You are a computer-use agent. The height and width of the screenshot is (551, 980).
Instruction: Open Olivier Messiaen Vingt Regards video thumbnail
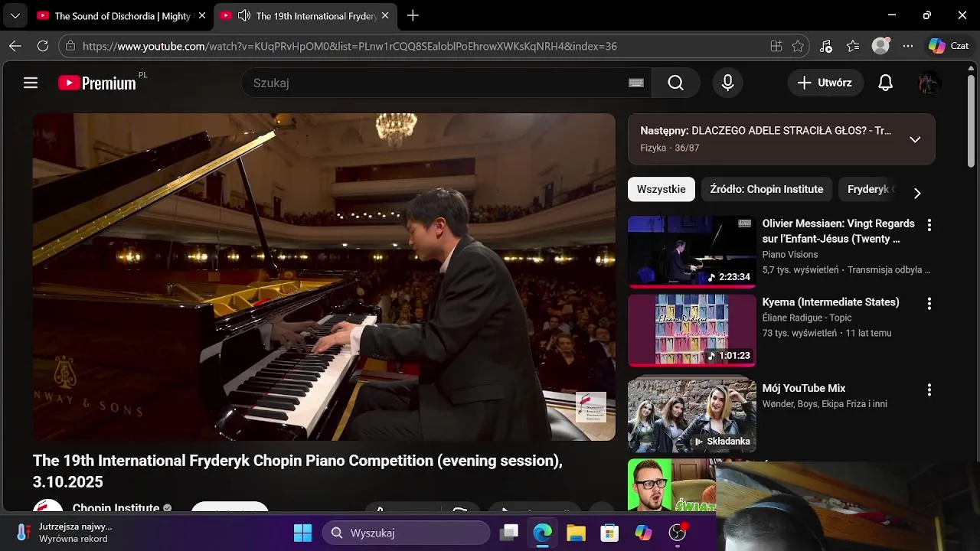[x=692, y=252]
